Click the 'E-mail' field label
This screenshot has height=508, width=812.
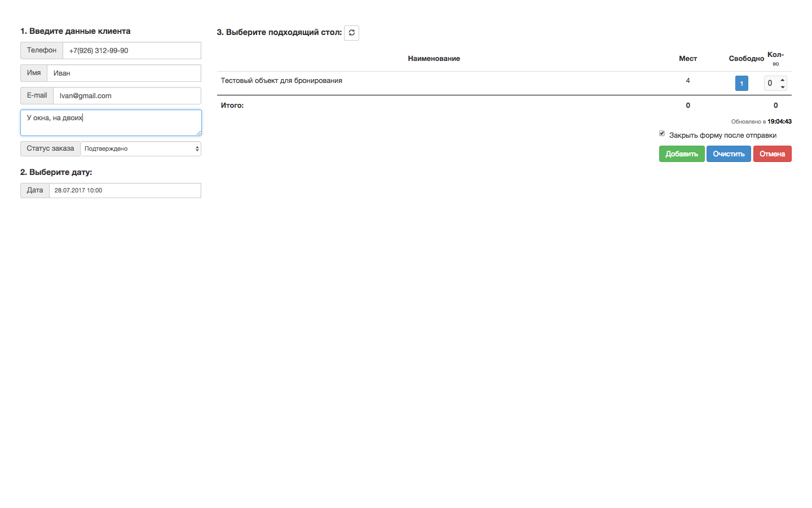point(37,95)
